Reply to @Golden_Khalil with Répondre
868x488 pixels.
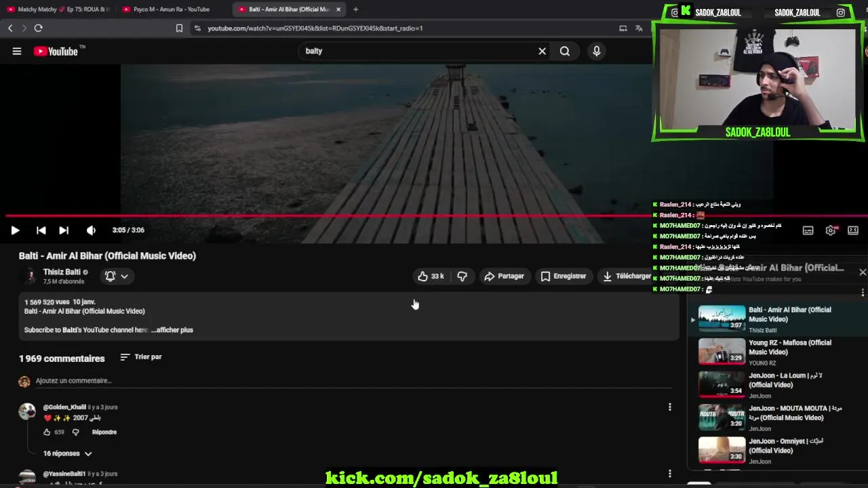tap(104, 432)
